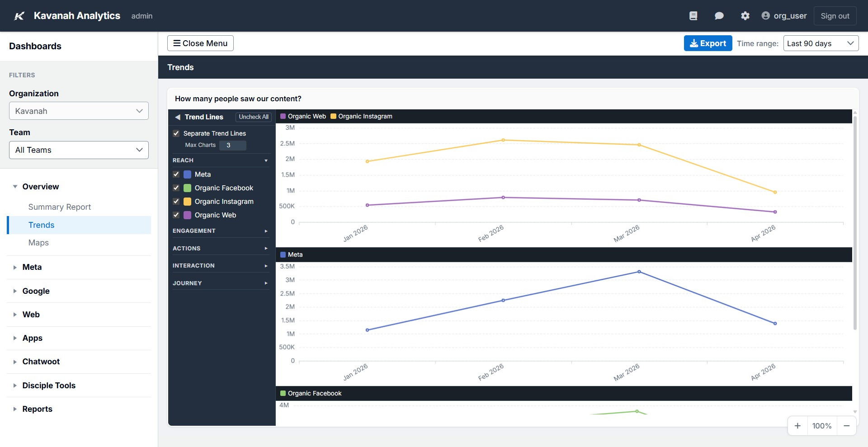Click the org_user account icon
This screenshot has width=868, height=447.
click(x=765, y=15)
